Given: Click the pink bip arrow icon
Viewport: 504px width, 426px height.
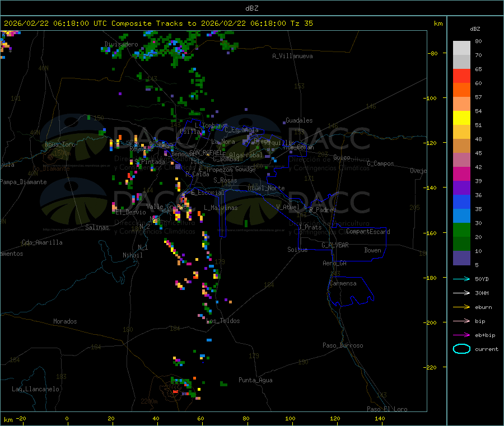Looking at the screenshot, I should pos(461,321).
